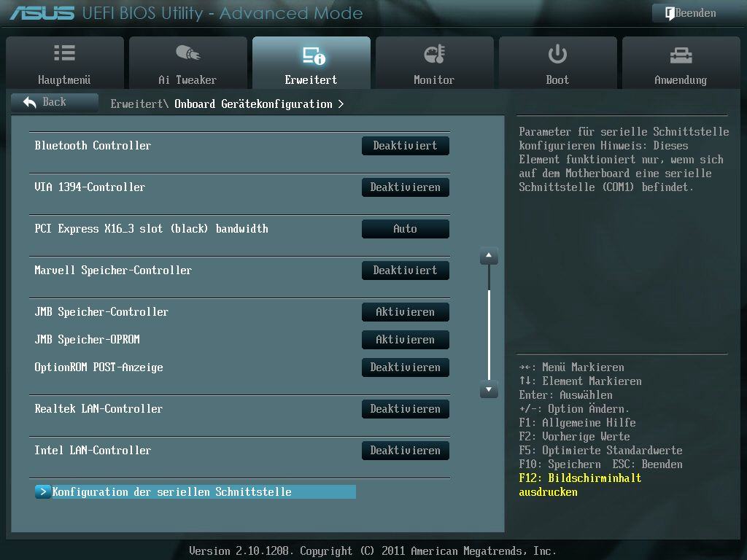The width and height of the screenshot is (747, 560).
Task: Open JMB Speicher-OPROM value dropdown
Action: point(405,340)
